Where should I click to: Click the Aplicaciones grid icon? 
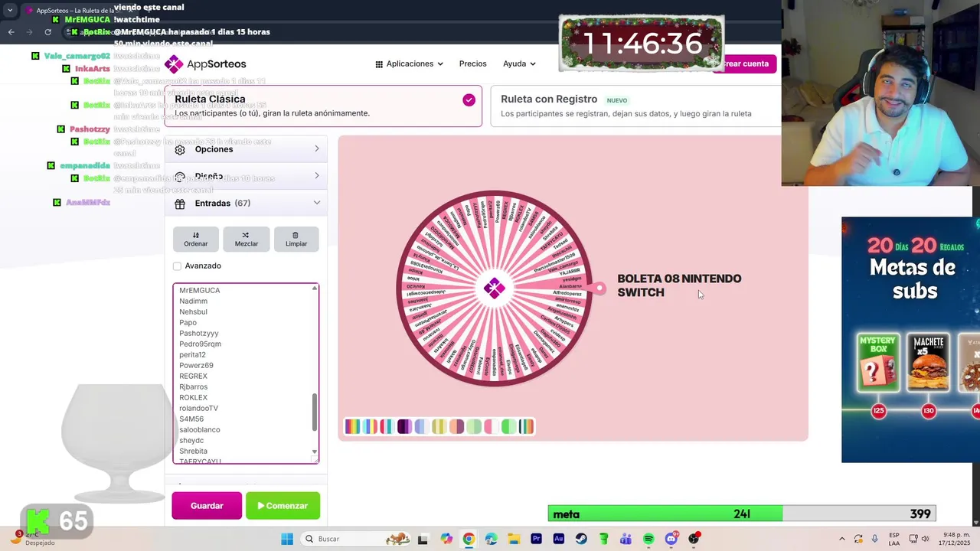click(x=379, y=64)
